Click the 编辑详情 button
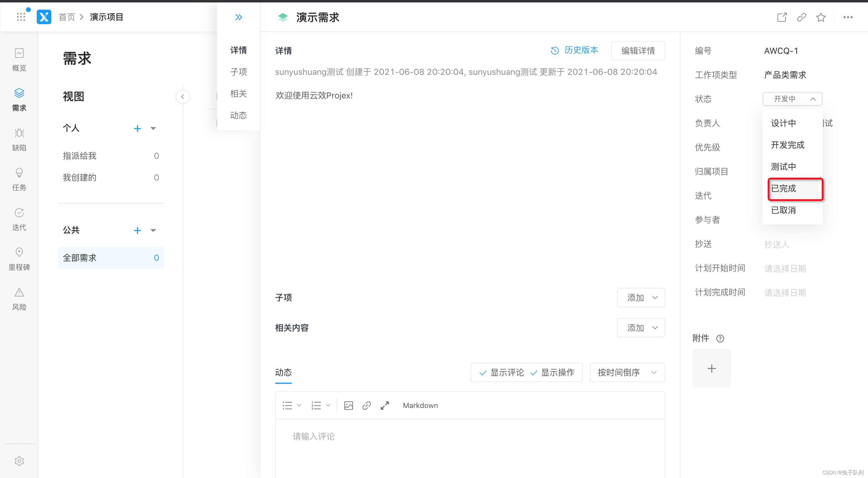Screen dimensions: 868x478 (x=638, y=51)
